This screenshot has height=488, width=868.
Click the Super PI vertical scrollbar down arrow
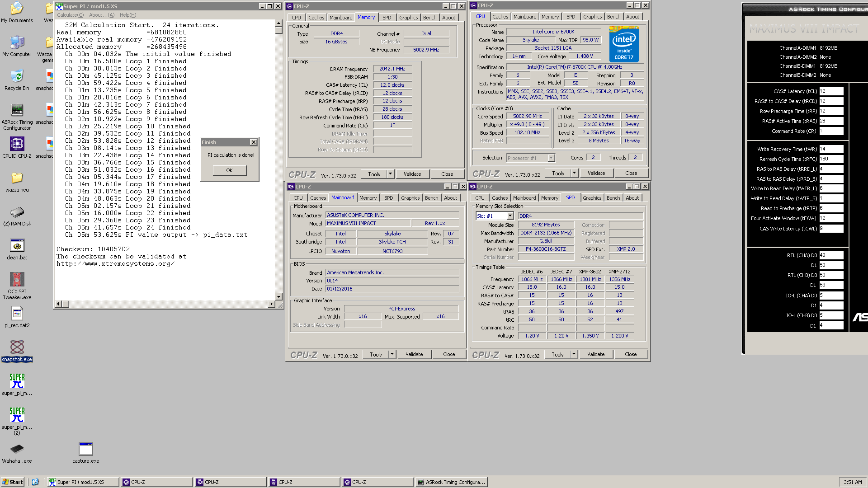[x=278, y=297]
